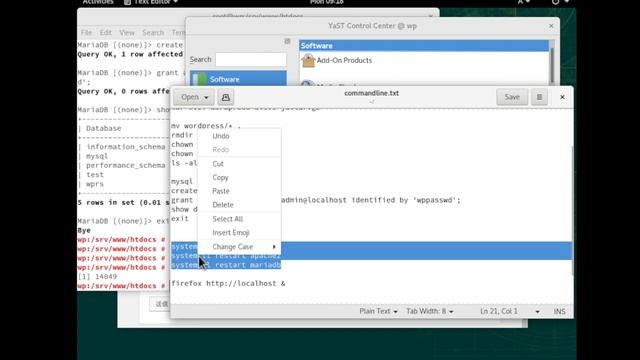This screenshot has width=640, height=360.
Task: Open View menu in terminal window
Action: [x=127, y=33]
